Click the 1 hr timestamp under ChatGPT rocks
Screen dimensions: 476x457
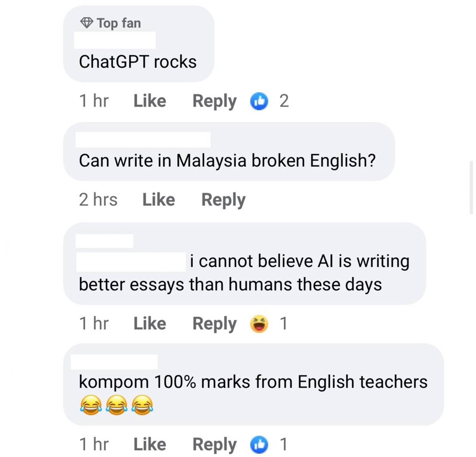coord(94,101)
